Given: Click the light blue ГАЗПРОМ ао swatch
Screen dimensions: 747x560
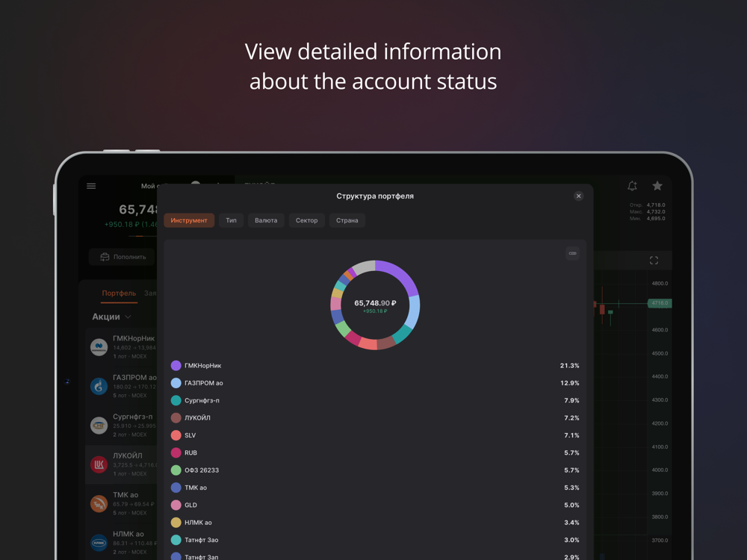Looking at the screenshot, I should (x=176, y=383).
